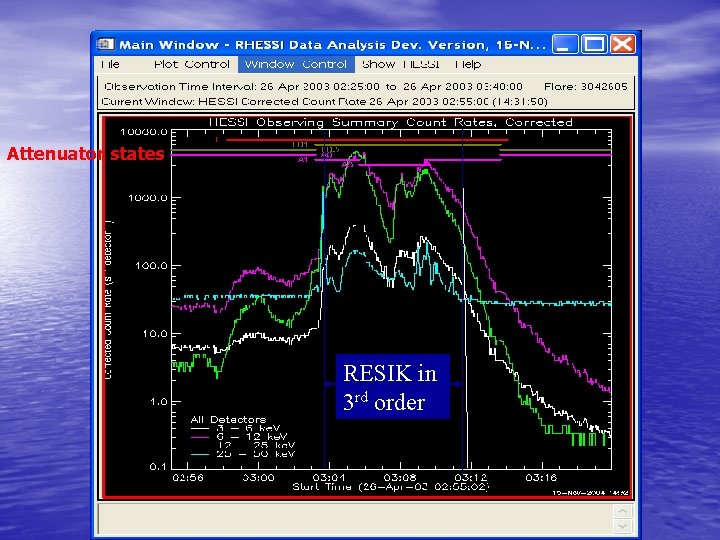Close the RHESSI Main Window
This screenshot has height=540, width=720.
(x=623, y=45)
